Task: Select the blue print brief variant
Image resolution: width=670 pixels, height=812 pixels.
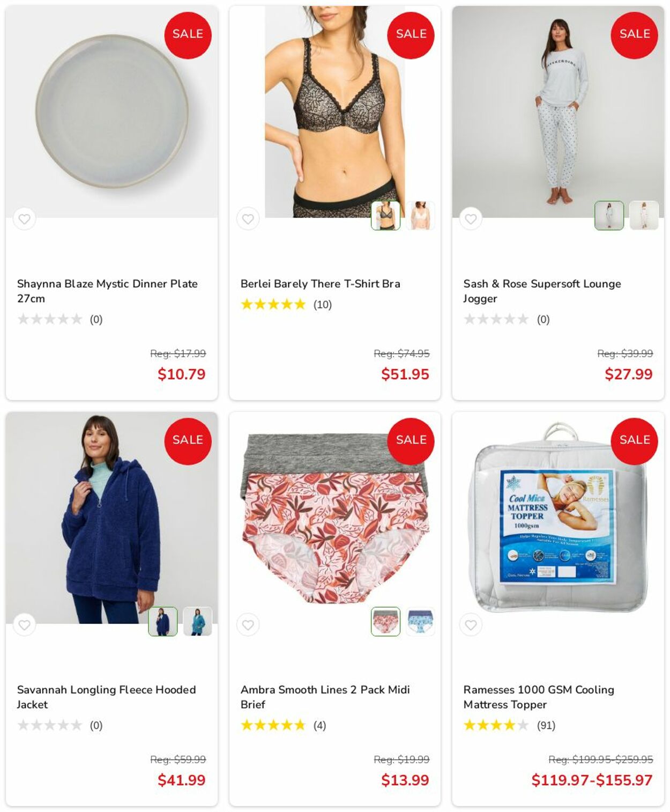Action: [420, 622]
